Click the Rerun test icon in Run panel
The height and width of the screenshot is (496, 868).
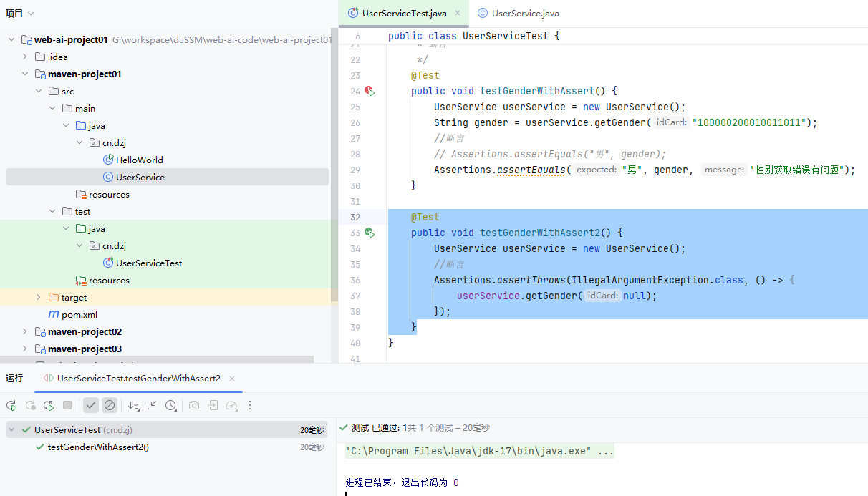click(x=11, y=406)
